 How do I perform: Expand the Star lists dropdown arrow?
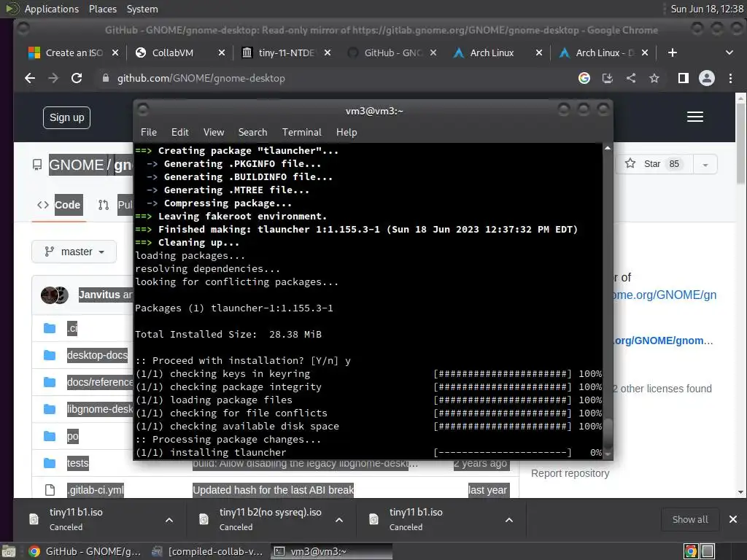click(x=705, y=164)
